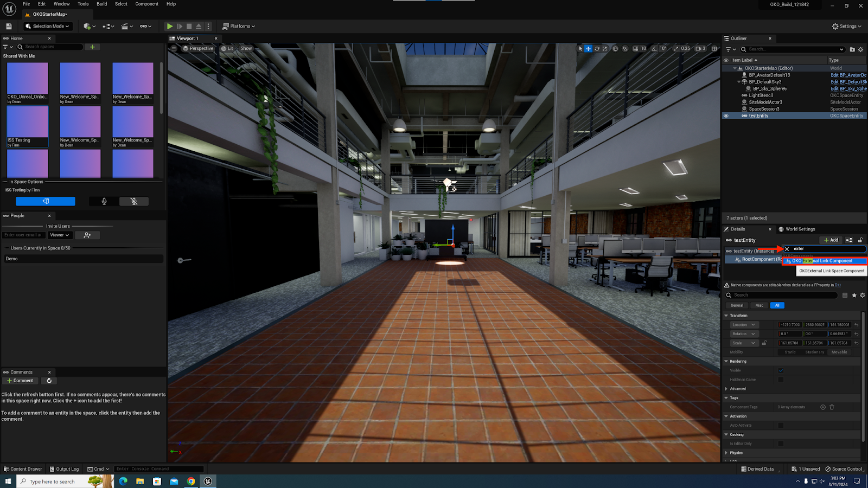Click the Add component button
The height and width of the screenshot is (488, 868).
coord(831,240)
